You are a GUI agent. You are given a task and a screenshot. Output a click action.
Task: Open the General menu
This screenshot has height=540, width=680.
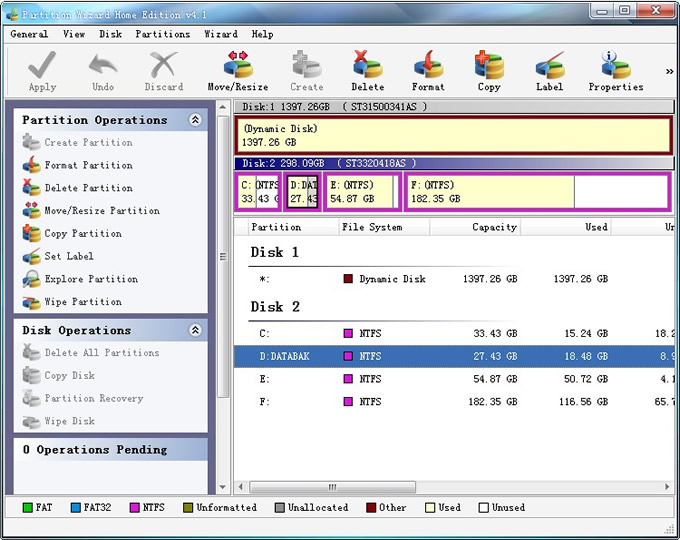click(x=29, y=34)
